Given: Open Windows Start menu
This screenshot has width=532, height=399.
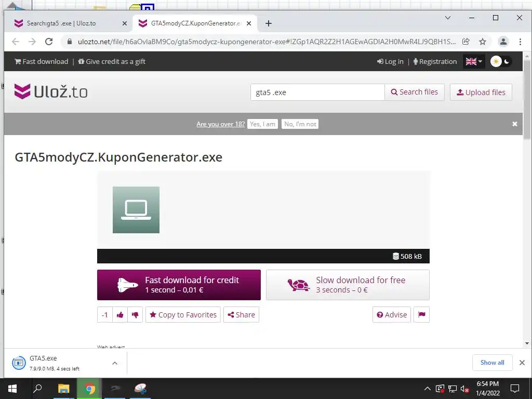Looking at the screenshot, I should (12, 389).
